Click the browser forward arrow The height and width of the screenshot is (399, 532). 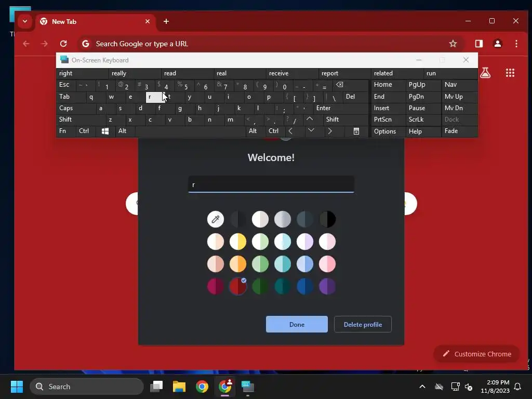[45, 44]
